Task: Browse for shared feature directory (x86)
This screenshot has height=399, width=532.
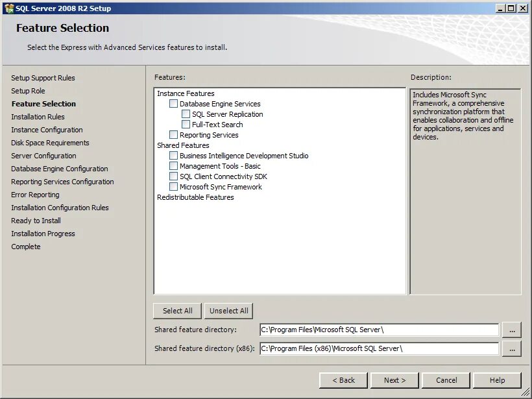Action: 512,348
